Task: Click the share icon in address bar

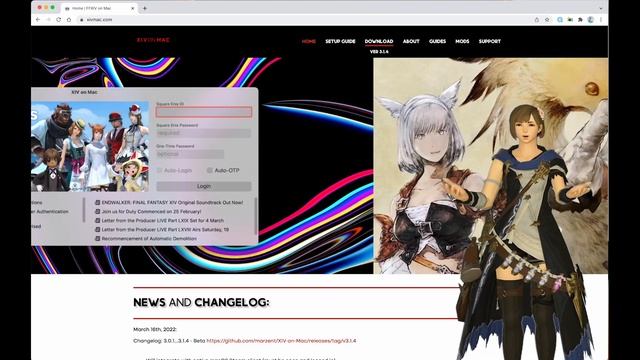Action: point(537,20)
